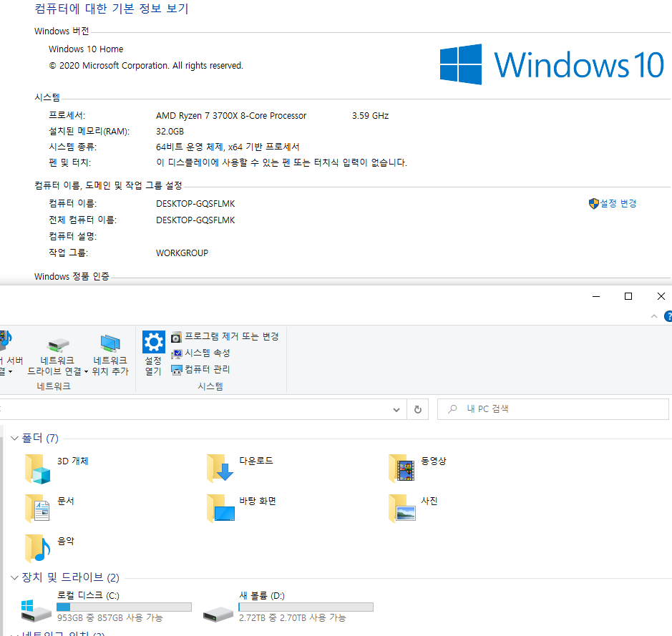Click the 네트워크 드라이브 연결 icon
The height and width of the screenshot is (636, 672).
tap(58, 345)
